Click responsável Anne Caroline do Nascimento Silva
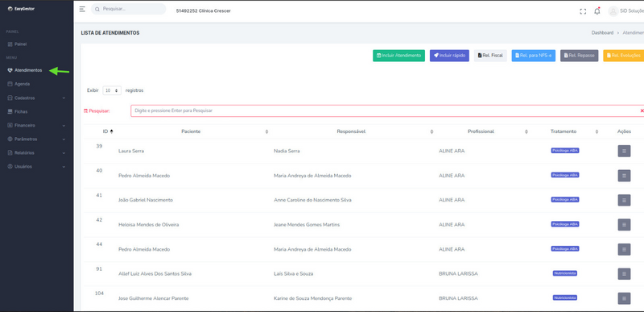Image resolution: width=644 pixels, height=312 pixels. 312,200
